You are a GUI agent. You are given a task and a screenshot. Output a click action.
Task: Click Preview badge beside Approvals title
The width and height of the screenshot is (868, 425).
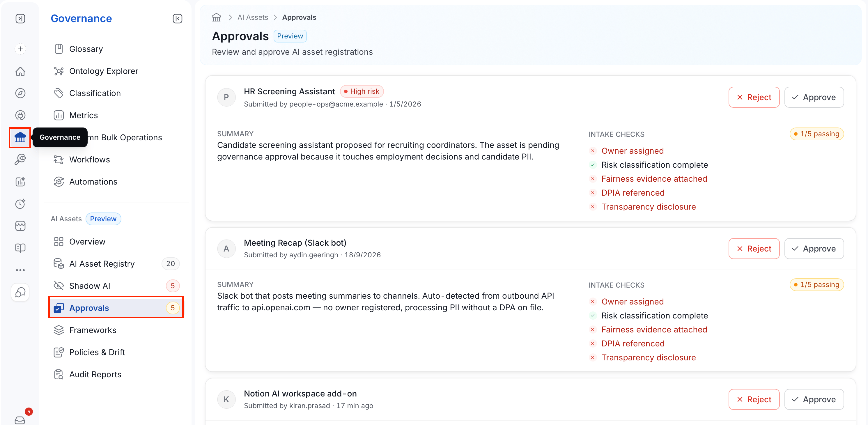click(290, 36)
